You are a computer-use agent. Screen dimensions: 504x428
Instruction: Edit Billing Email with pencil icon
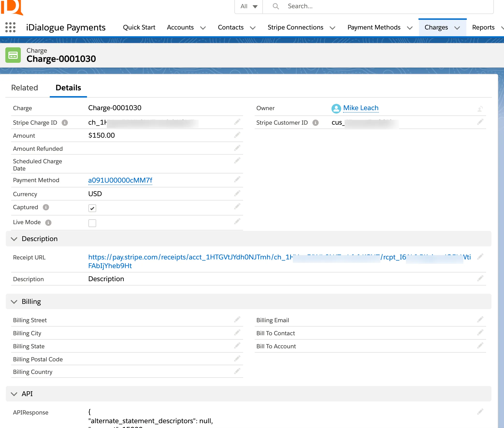[480, 320]
